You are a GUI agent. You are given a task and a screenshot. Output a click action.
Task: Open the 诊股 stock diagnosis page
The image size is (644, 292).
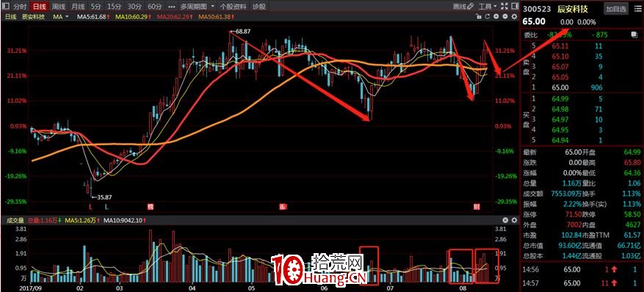pyautogui.click(x=258, y=7)
